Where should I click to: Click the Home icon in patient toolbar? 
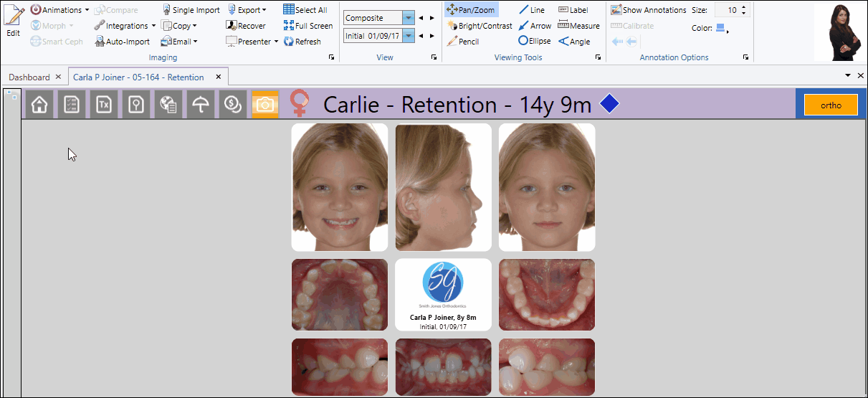pos(39,105)
